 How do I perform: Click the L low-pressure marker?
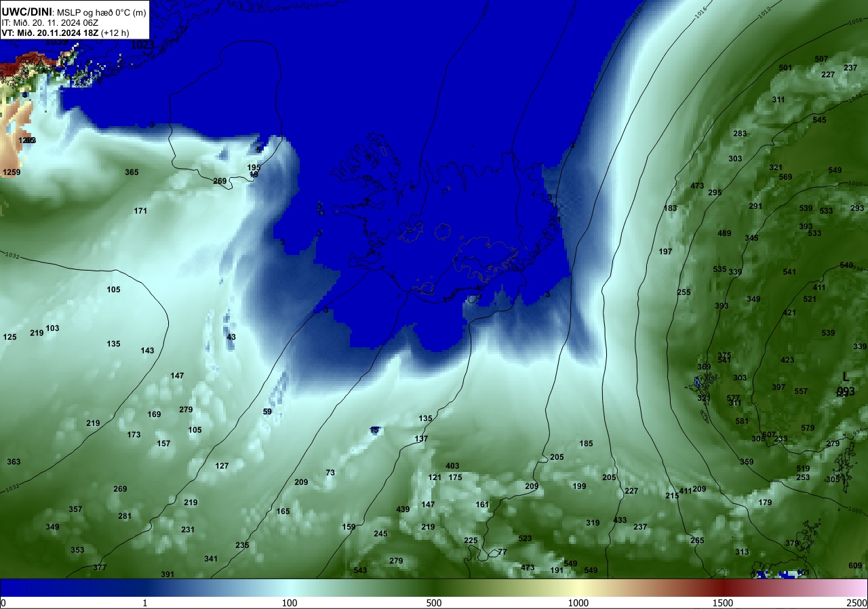(x=846, y=376)
